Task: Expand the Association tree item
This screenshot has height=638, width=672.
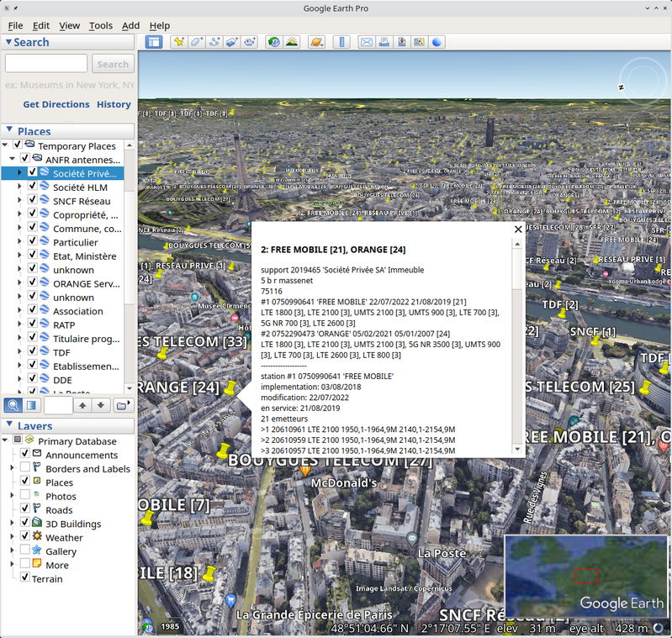Action: tap(19, 309)
